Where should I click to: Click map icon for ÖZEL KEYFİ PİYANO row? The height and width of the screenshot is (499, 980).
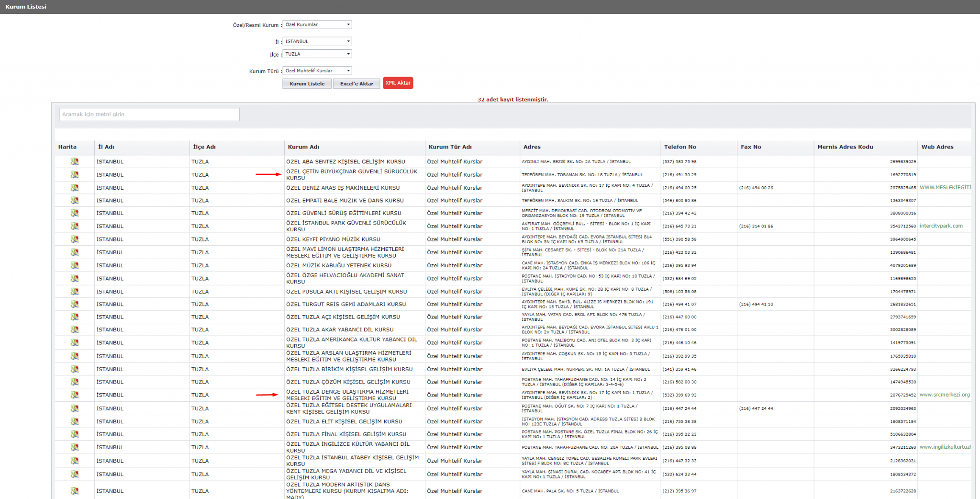tap(75, 239)
